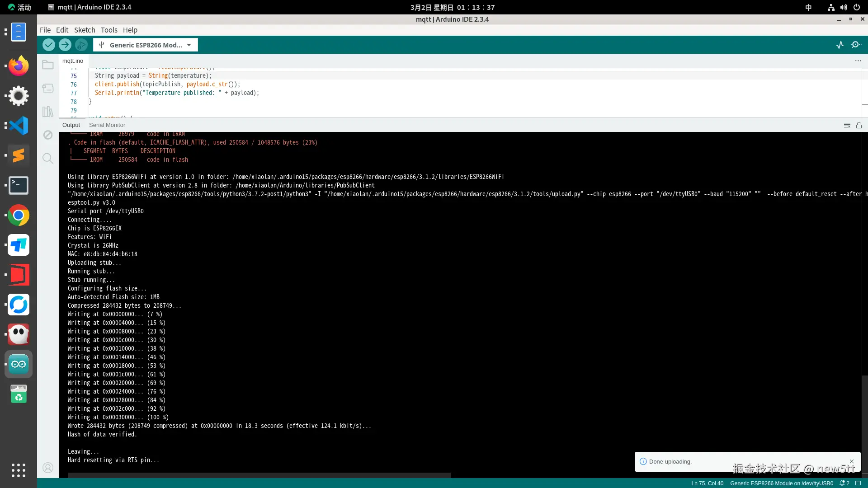Click the notifications bell in the status bar
This screenshot has height=488, width=868.
tap(844, 483)
